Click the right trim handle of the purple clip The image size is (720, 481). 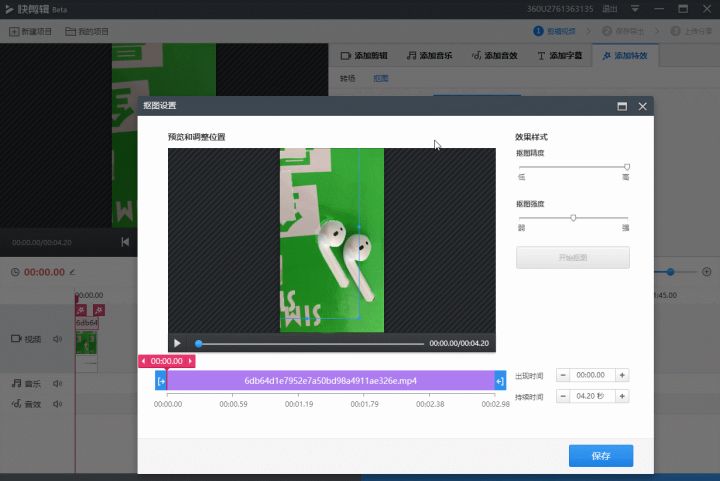coord(500,381)
